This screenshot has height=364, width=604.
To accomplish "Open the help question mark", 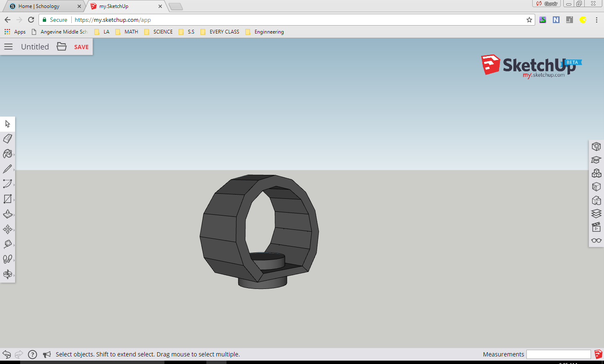I will 33,354.
